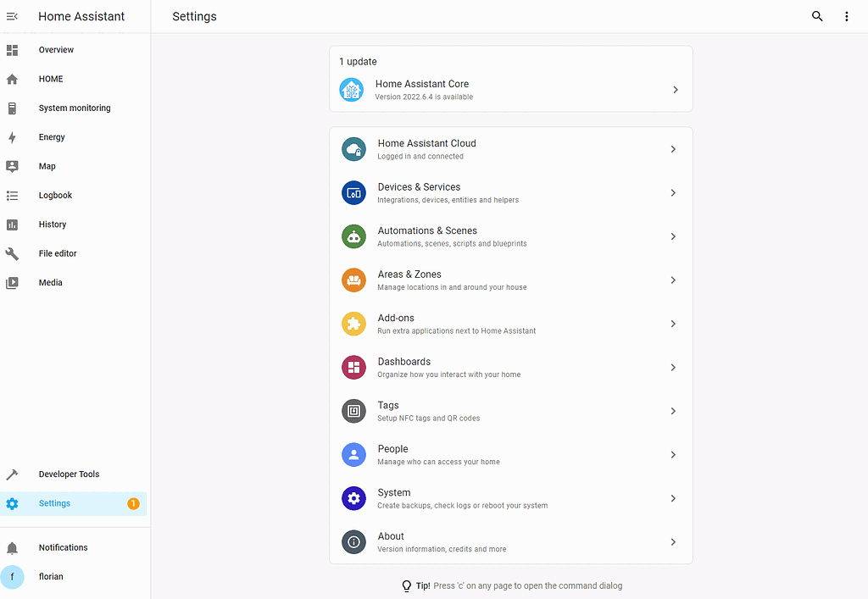
Task: Click the Tags NFC icon
Action: point(353,411)
